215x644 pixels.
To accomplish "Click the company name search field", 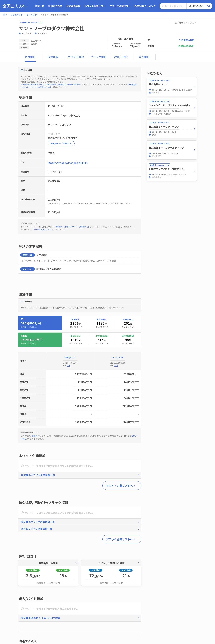I will (x=173, y=6).
